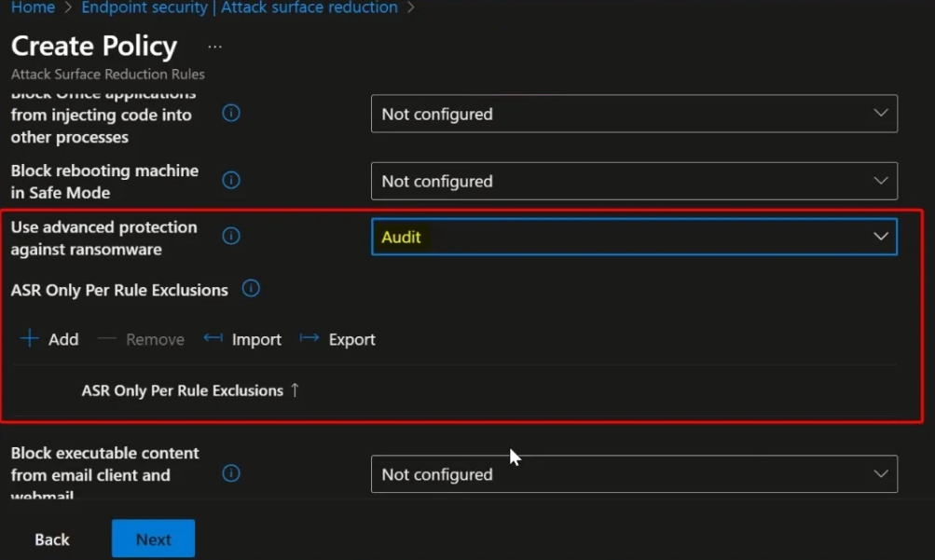This screenshot has height=560, width=935.
Task: Click the 'Use advanced protection against ransomware' label
Action: [103, 239]
